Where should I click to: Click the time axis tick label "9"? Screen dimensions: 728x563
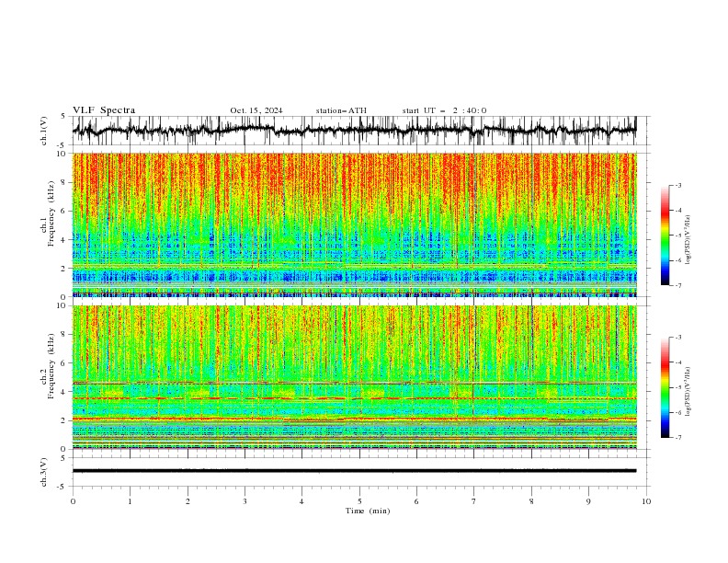[x=588, y=501]
